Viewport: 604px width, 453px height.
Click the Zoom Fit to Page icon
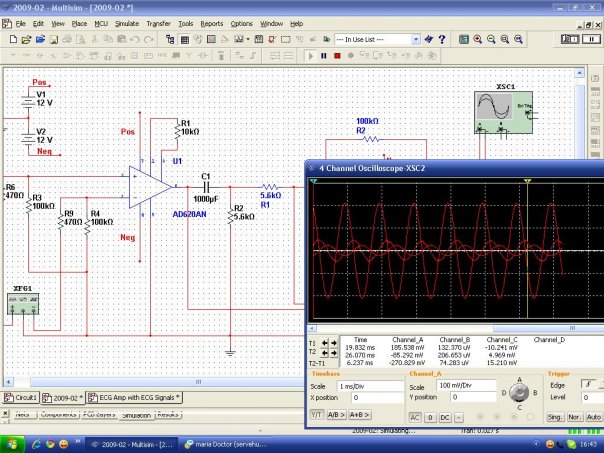518,39
